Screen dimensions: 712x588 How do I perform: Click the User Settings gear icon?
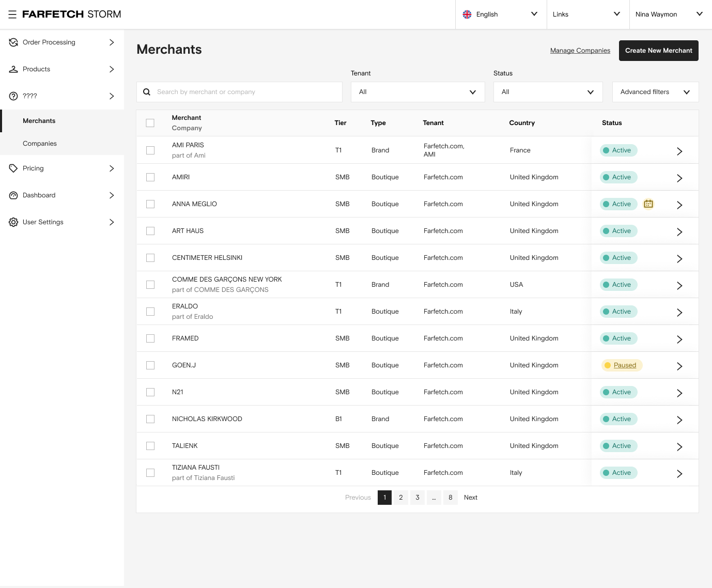13,222
